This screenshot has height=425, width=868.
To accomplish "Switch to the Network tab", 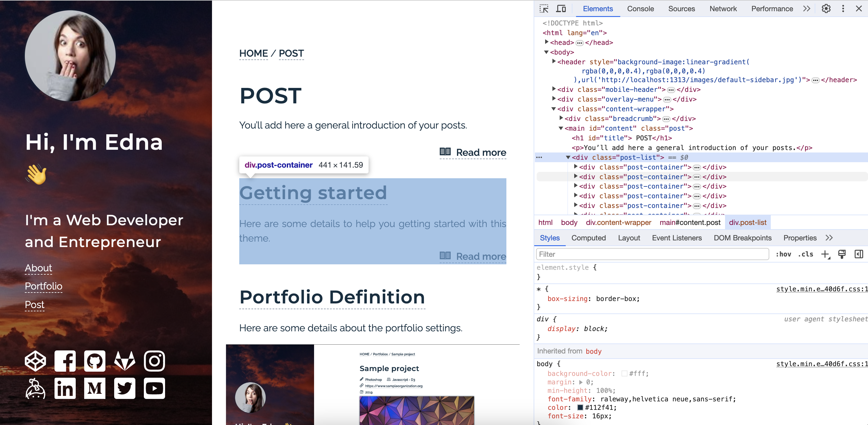I will 723,9.
